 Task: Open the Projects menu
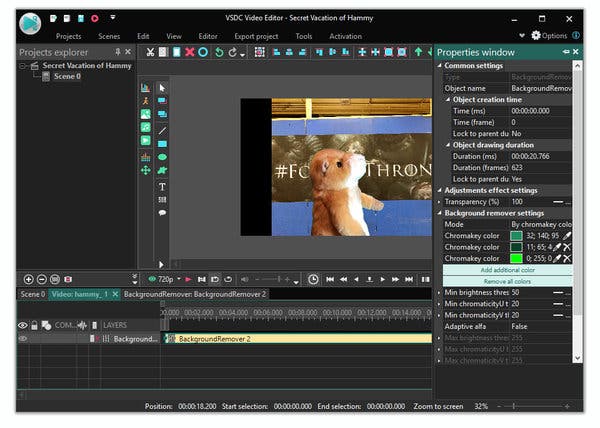tap(68, 36)
